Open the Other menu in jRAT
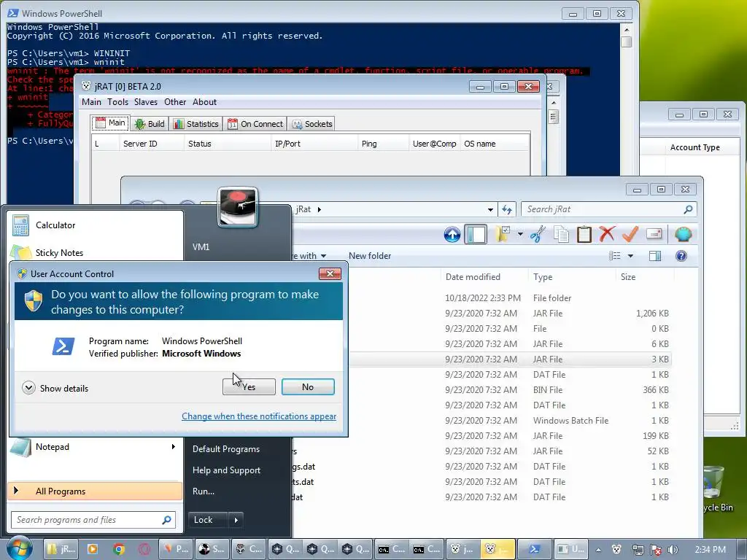This screenshot has width=747, height=560. click(175, 102)
